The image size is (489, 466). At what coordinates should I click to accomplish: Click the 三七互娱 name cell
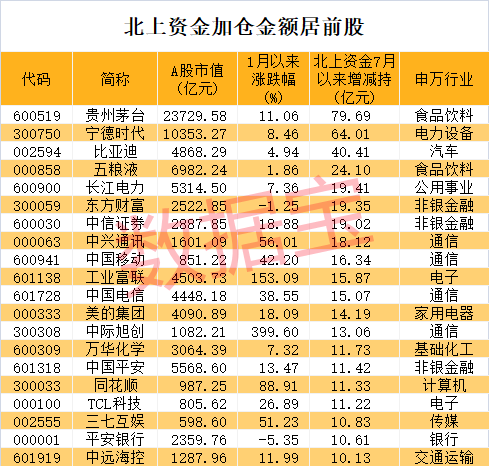[115, 421]
